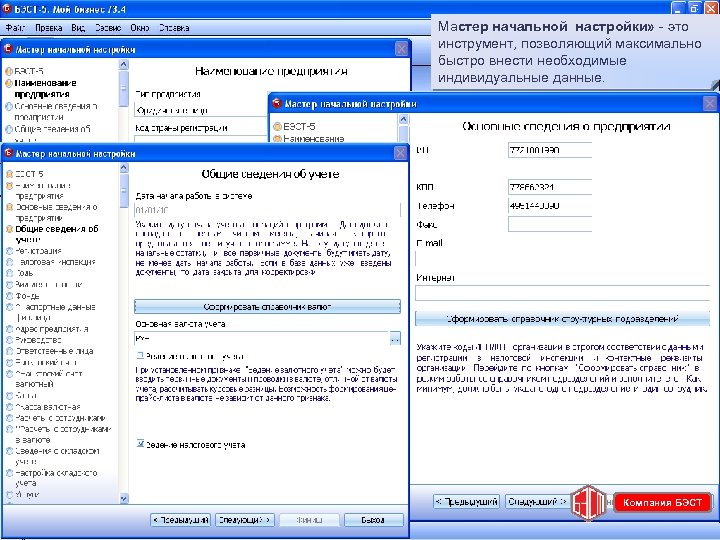Screen dimensions: 720x540
Task: Click the Дата начала работы в системе field
Action: point(267,210)
